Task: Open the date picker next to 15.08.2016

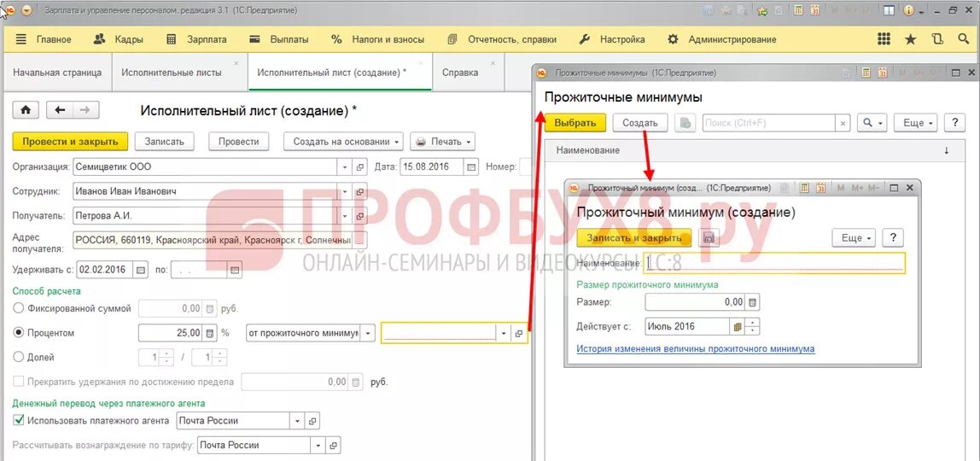Action: click(472, 166)
